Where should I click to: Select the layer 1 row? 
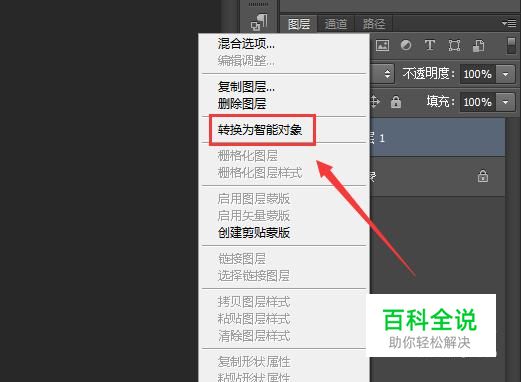coord(437,138)
